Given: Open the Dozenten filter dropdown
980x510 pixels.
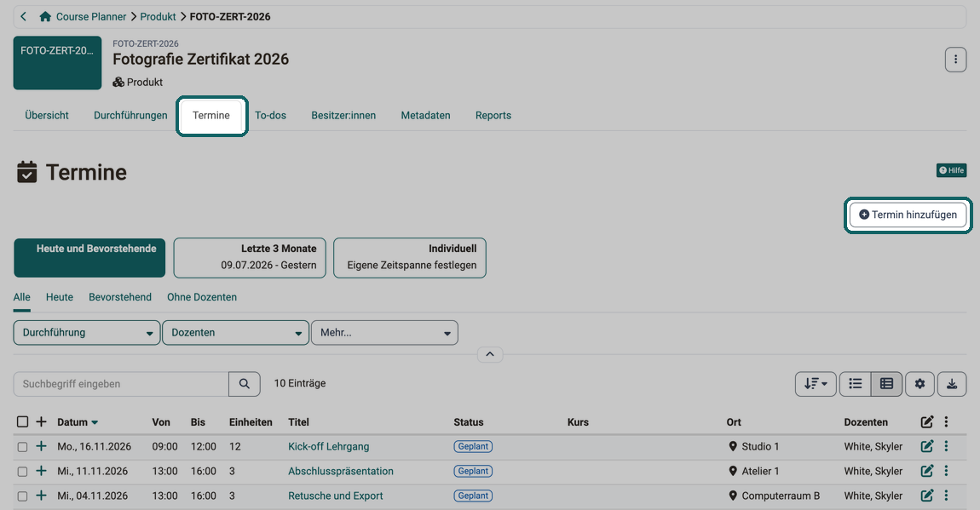Looking at the screenshot, I should click(x=235, y=333).
